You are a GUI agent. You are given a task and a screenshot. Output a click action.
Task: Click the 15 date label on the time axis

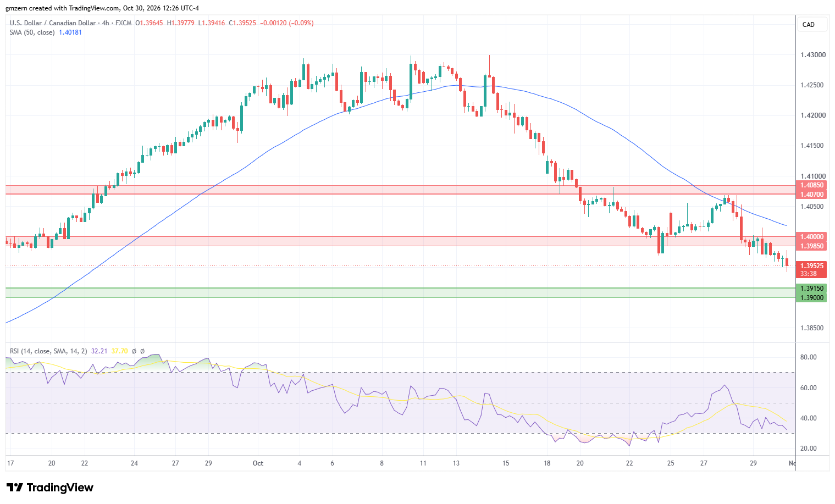coord(506,463)
